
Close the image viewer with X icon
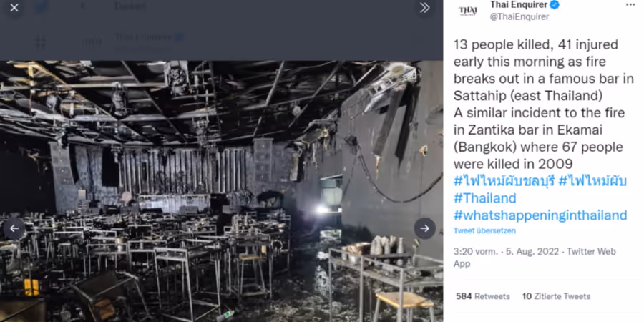14,8
